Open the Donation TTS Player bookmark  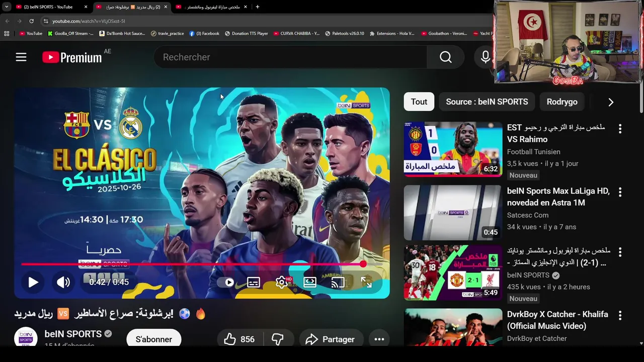point(247,34)
